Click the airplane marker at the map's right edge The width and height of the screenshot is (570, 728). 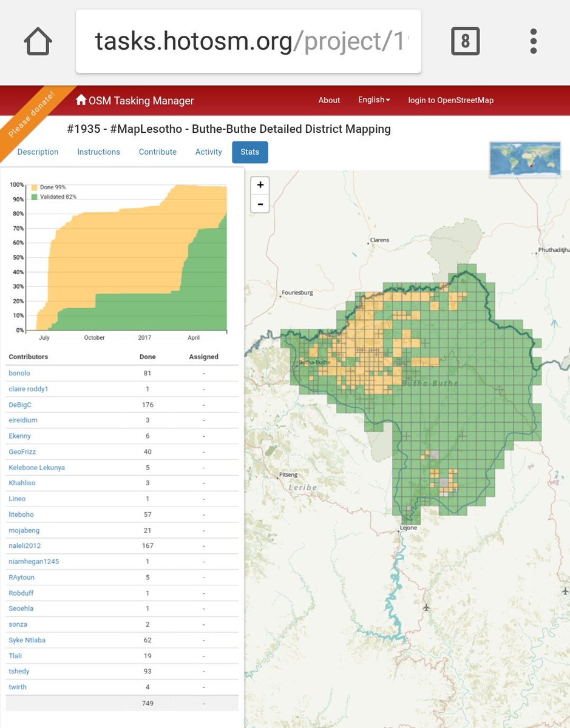coord(565,591)
